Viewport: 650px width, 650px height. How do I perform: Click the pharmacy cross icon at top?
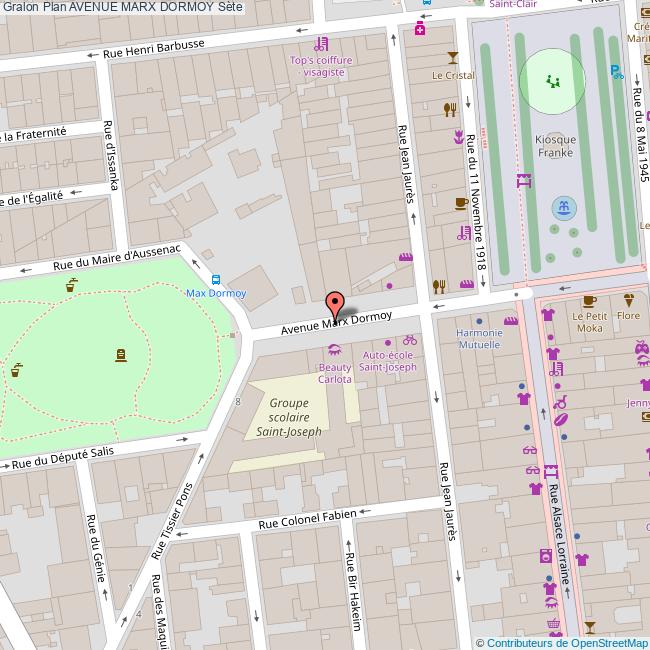(420, 29)
